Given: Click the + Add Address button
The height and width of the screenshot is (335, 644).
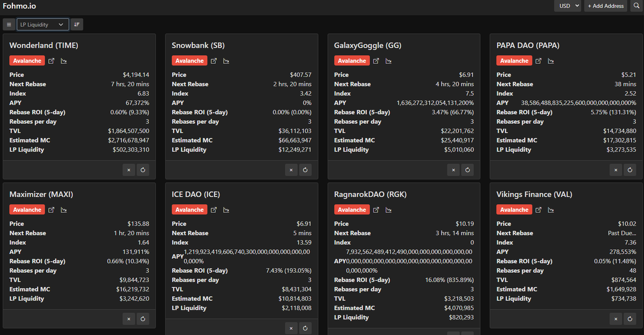Looking at the screenshot, I should (x=605, y=6).
